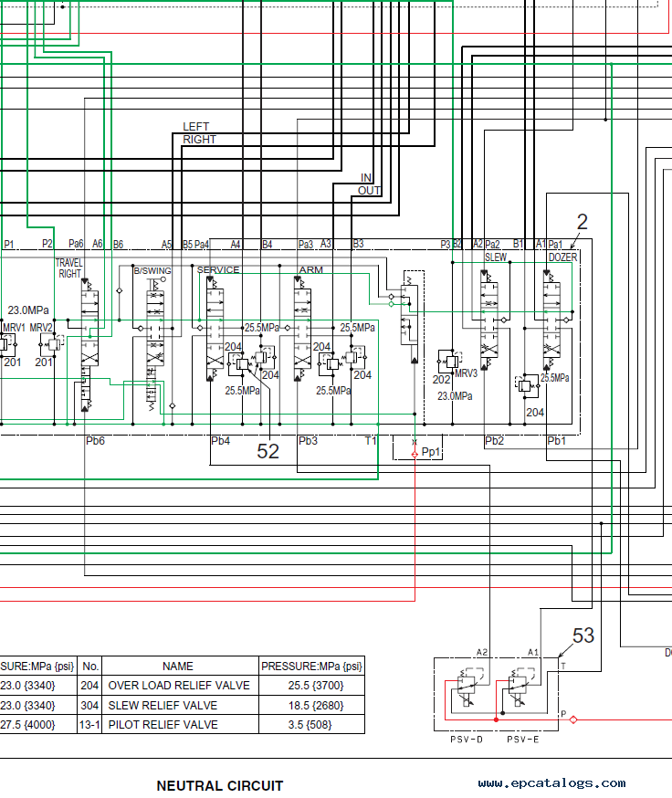Screen dimensions: 672x798
Task: Click callout number 2 near DOZER
Action: tap(583, 222)
